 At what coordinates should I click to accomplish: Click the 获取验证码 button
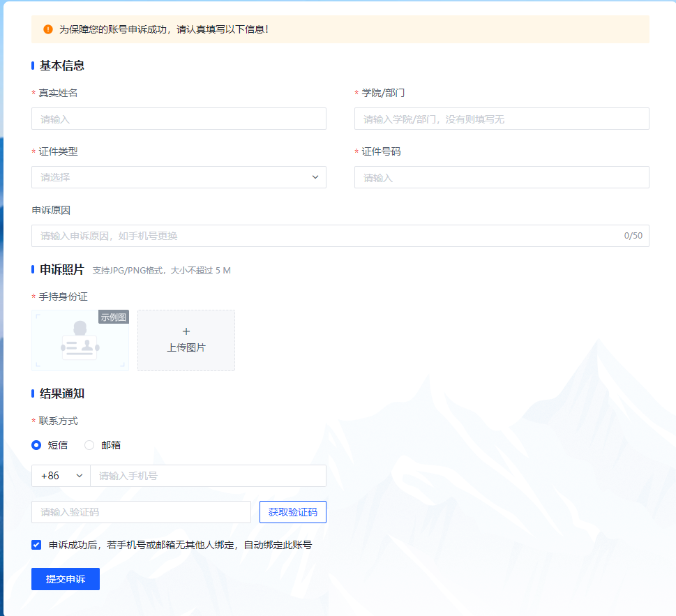[292, 512]
